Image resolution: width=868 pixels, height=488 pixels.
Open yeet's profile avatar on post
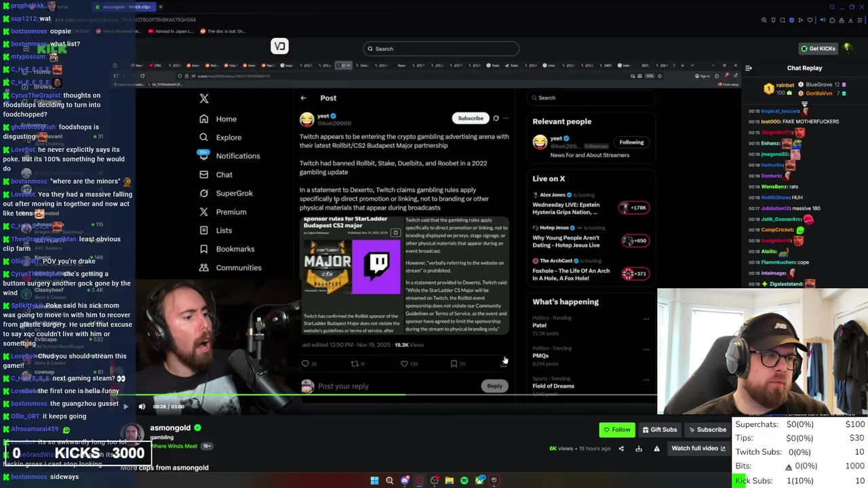point(307,119)
